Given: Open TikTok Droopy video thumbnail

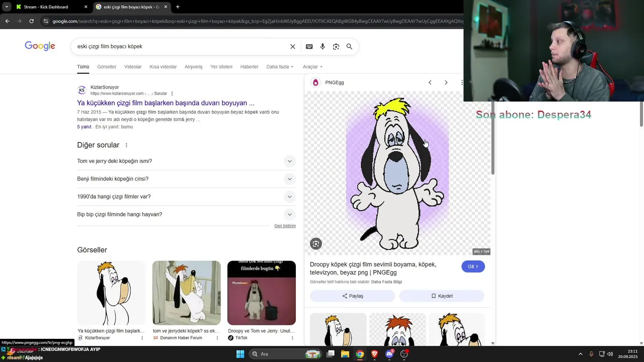Looking at the screenshot, I should tap(262, 293).
